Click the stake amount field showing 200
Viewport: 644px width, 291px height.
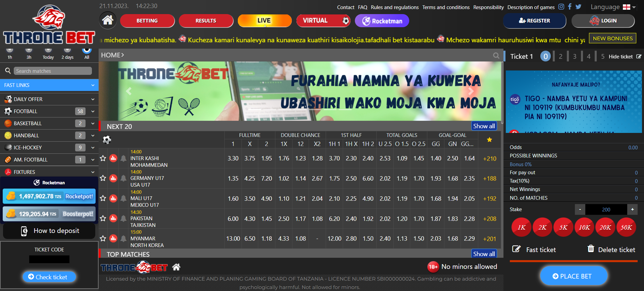tap(606, 209)
